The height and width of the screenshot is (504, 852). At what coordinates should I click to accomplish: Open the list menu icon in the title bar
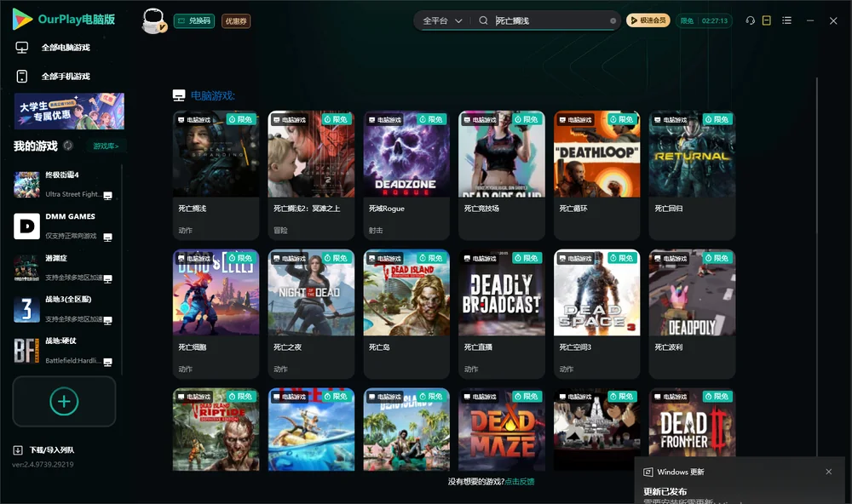[x=786, y=20]
